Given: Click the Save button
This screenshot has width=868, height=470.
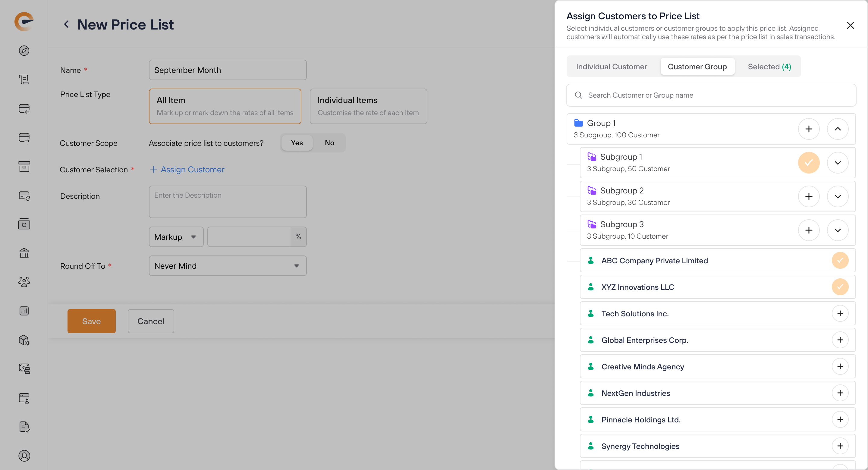Looking at the screenshot, I should click(91, 321).
